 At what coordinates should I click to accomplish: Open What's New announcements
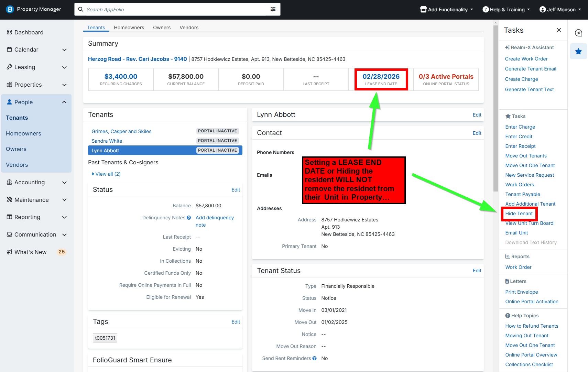click(30, 252)
